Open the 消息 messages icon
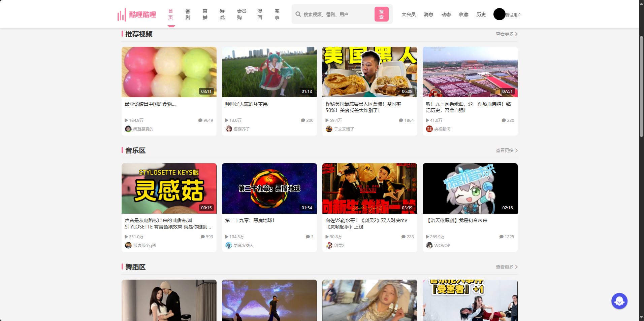Viewport: 644px width, 321px height. coord(428,14)
